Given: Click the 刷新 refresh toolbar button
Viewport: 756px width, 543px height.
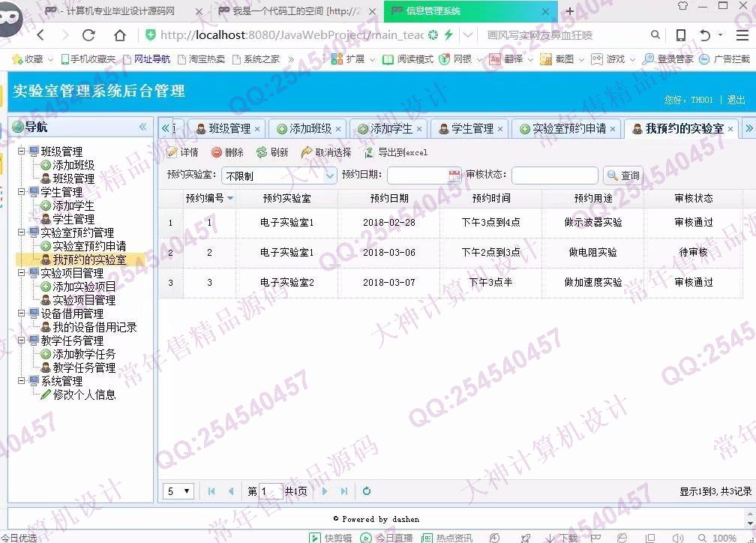Looking at the screenshot, I should coord(272,152).
